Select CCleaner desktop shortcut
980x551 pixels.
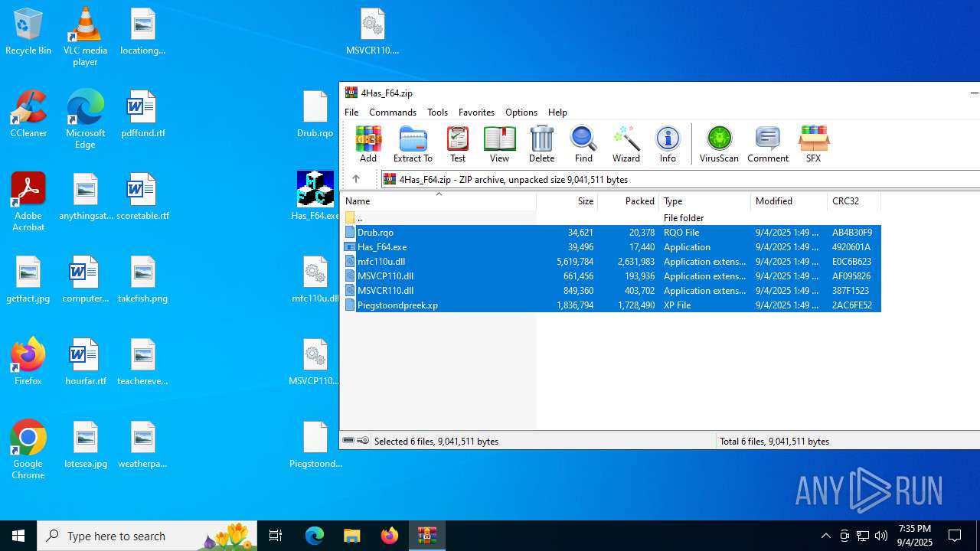pos(28,114)
